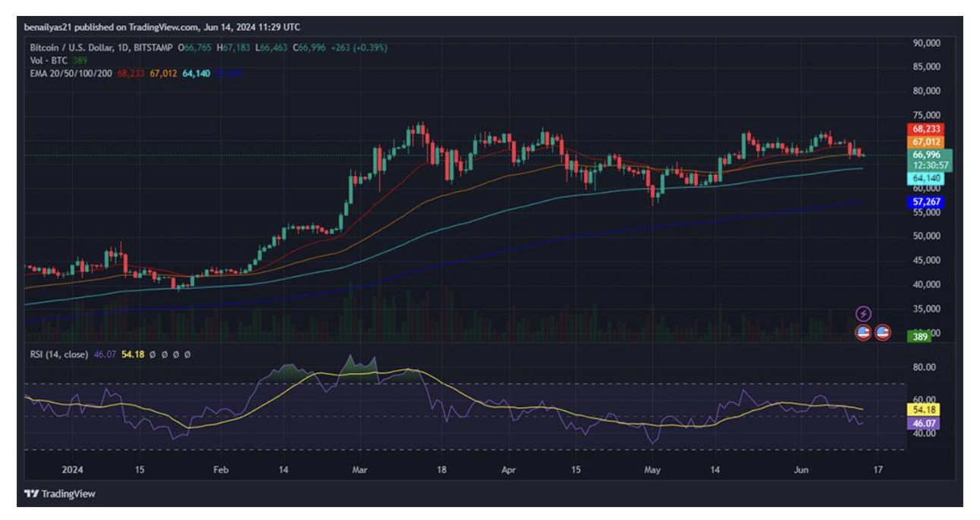Image resolution: width=980 pixels, height=520 pixels.
Task: Click the right US flag economic event icon
Action: coord(882,332)
